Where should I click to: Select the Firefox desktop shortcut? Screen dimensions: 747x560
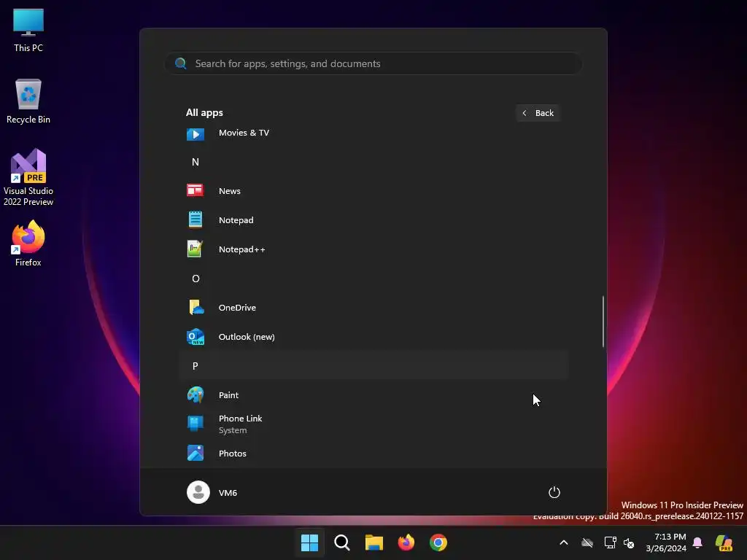click(x=28, y=244)
